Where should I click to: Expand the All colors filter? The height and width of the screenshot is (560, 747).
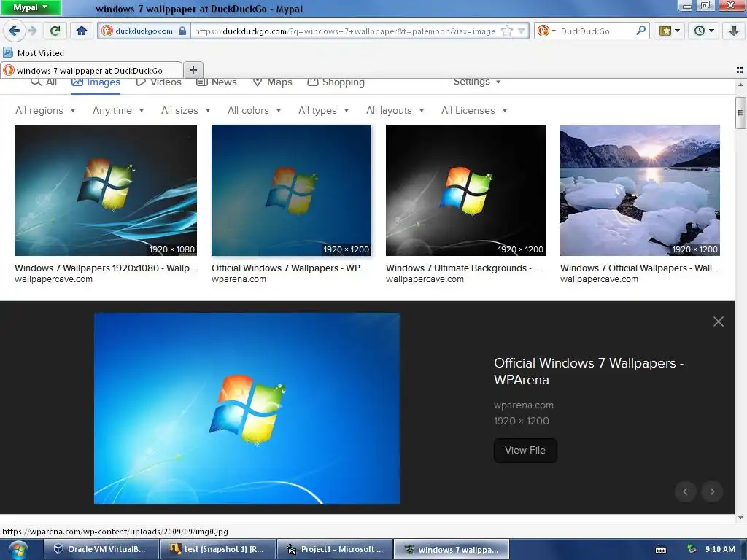[255, 111]
